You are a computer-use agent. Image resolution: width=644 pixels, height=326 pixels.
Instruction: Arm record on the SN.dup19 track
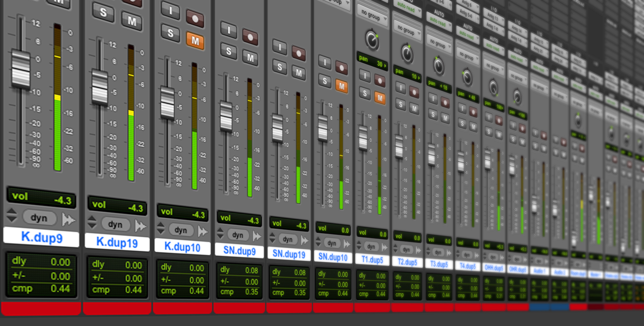pyautogui.click(x=299, y=53)
